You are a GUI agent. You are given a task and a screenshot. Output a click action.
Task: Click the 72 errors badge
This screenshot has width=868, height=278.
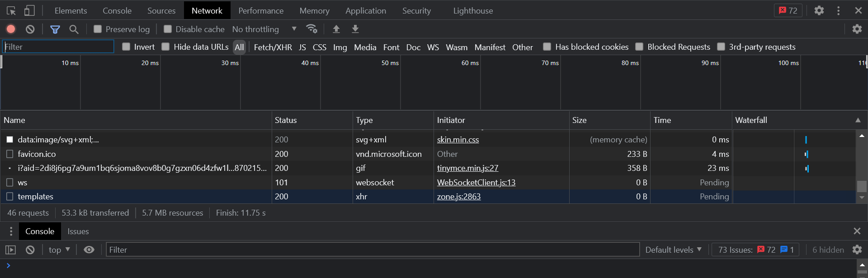coord(788,10)
